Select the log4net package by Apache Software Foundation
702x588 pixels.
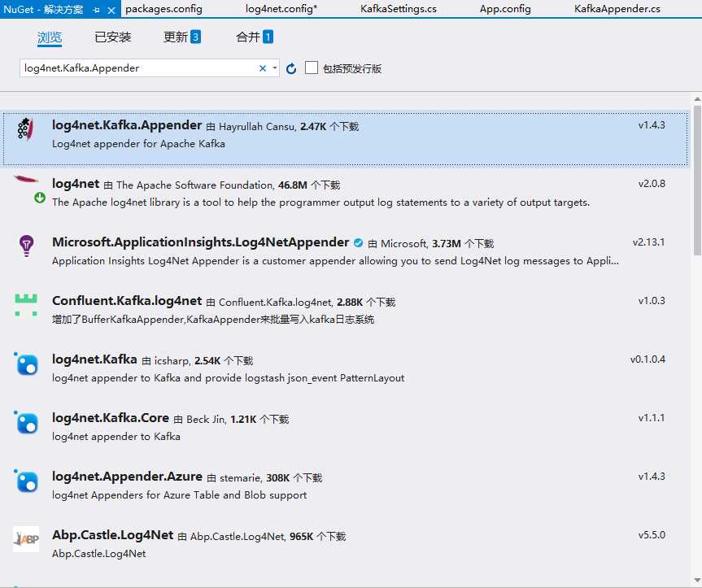point(76,184)
